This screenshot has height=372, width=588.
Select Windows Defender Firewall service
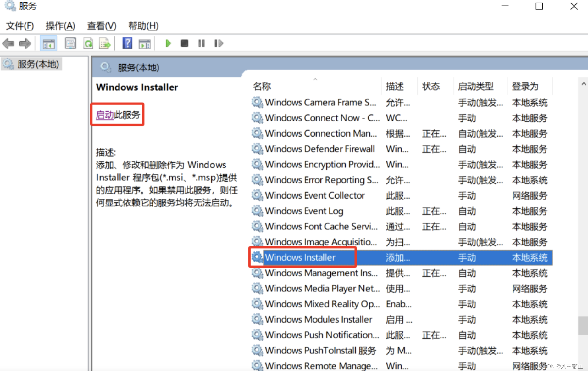coord(402,149)
